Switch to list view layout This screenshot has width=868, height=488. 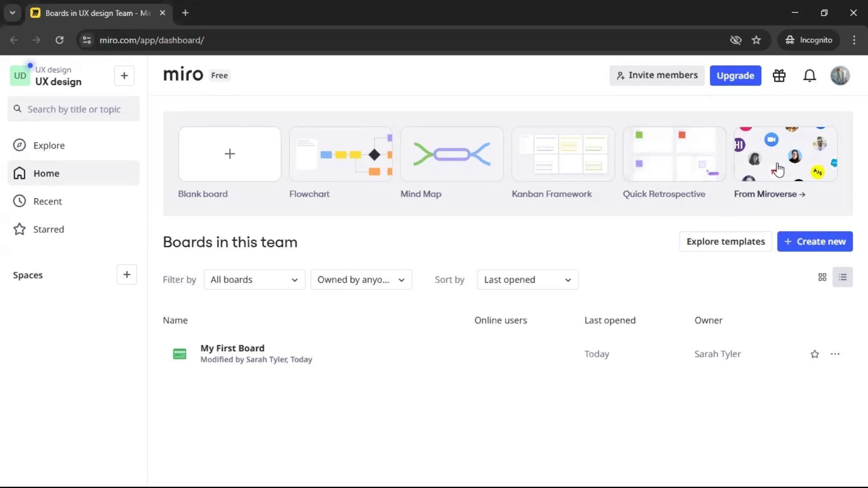click(843, 277)
